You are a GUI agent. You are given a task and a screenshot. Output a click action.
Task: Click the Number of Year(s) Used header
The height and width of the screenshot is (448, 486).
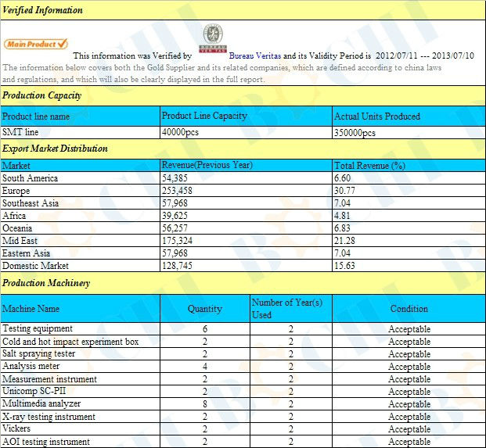(291, 309)
